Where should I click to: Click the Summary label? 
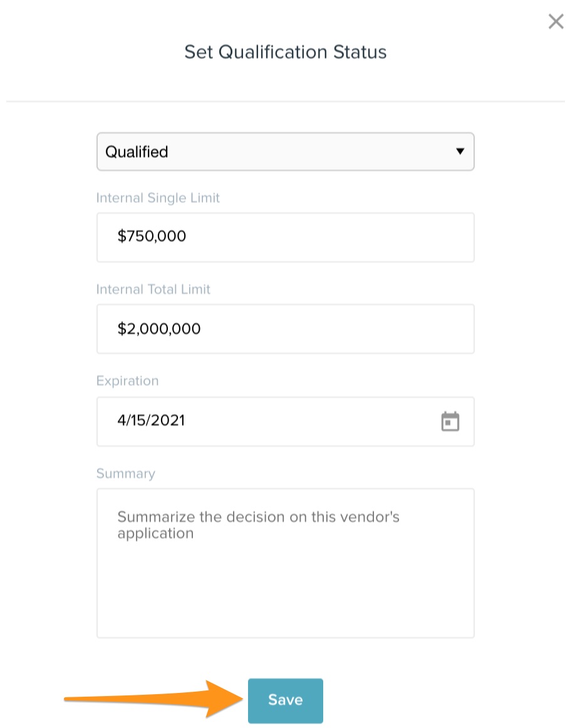(125, 474)
